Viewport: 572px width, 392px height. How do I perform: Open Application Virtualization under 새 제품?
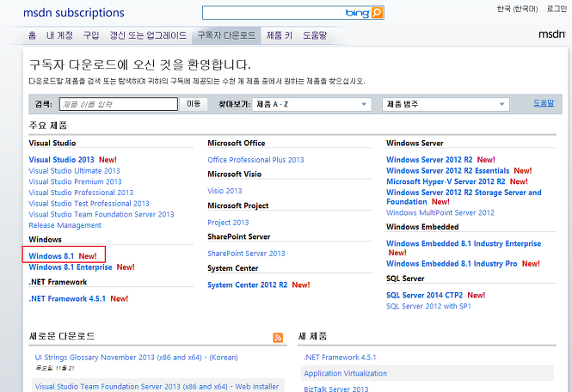point(346,373)
